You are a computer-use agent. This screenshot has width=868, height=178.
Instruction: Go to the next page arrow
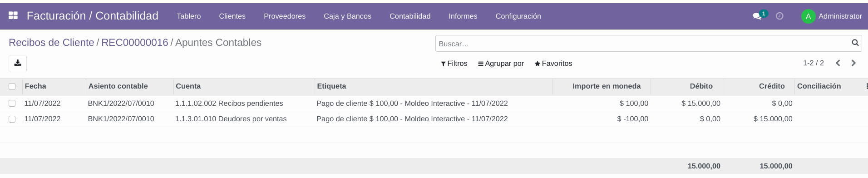(853, 63)
